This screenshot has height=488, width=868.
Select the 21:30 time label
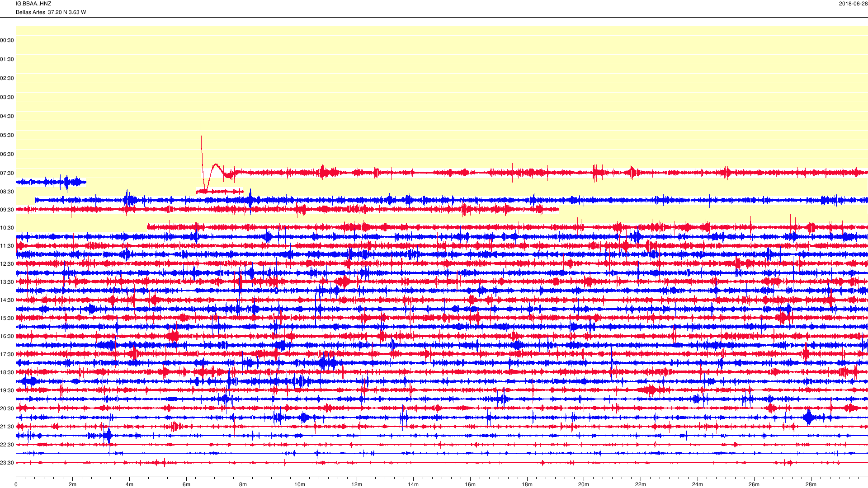[7, 427]
